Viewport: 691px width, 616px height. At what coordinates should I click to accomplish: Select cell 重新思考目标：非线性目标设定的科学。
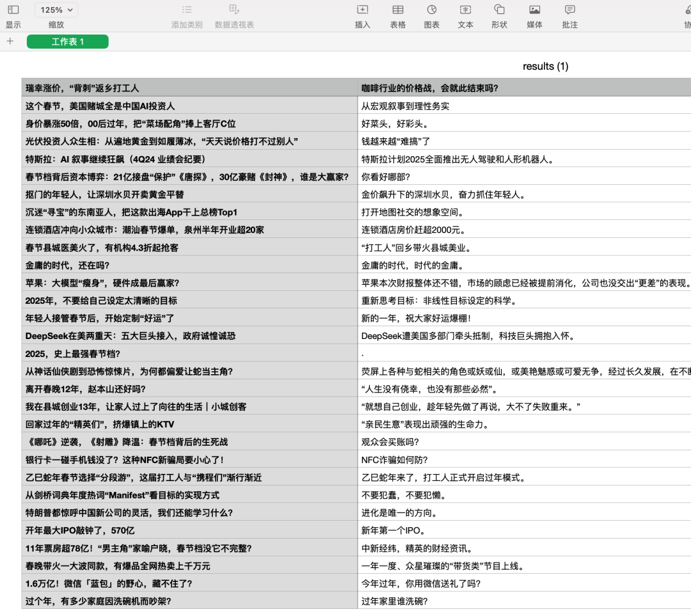coord(525,301)
